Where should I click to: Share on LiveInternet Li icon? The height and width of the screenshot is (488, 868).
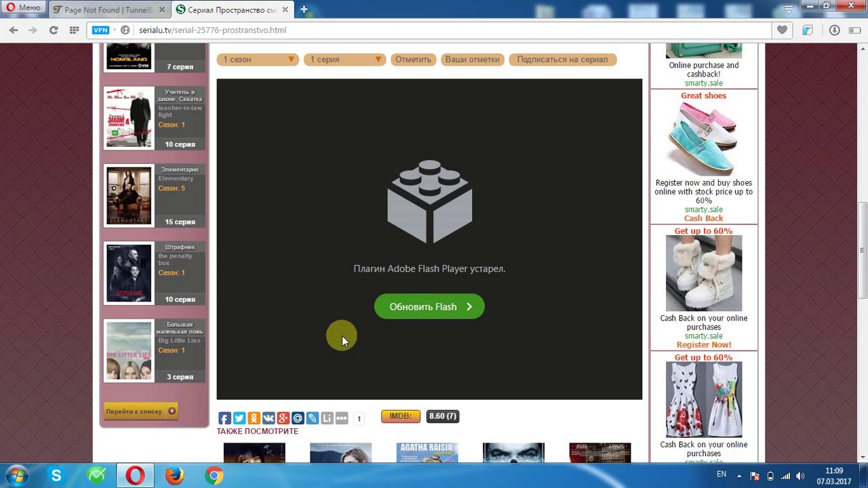point(327,418)
